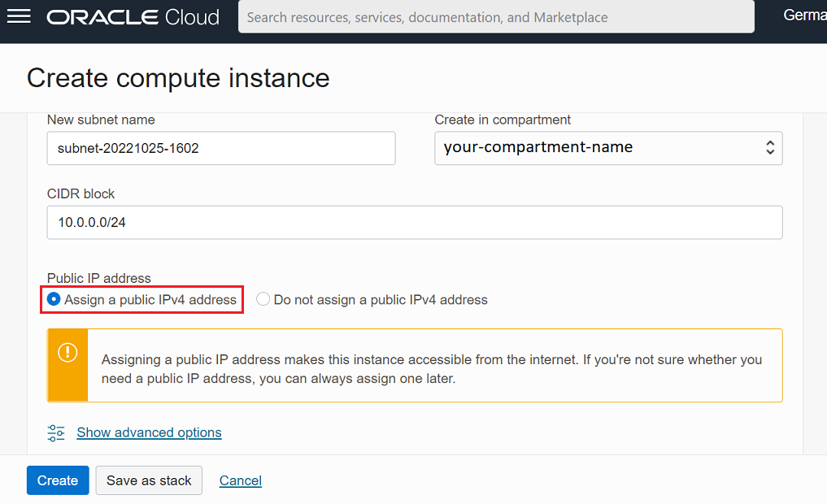Expand Show advanced options section
Viewport: 827px width, 504px height.
[x=149, y=432]
